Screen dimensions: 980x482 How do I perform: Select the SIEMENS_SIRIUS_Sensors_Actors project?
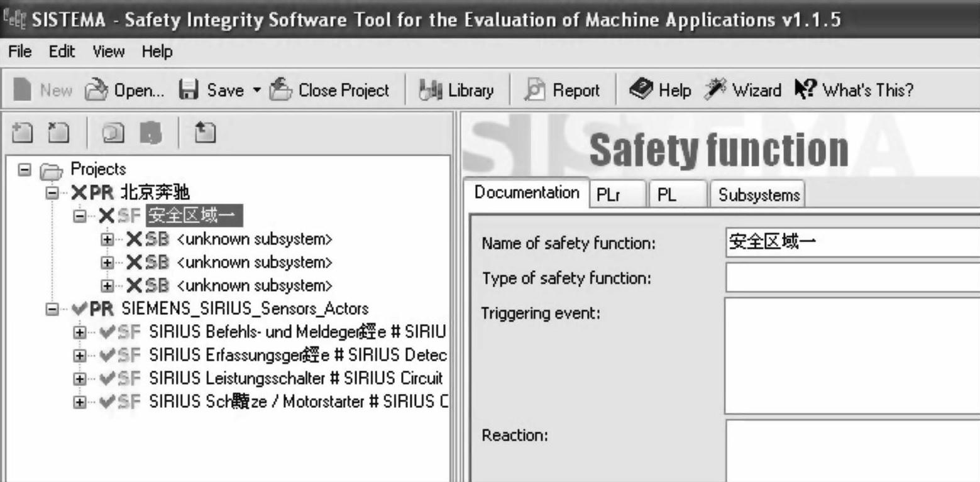(245, 309)
